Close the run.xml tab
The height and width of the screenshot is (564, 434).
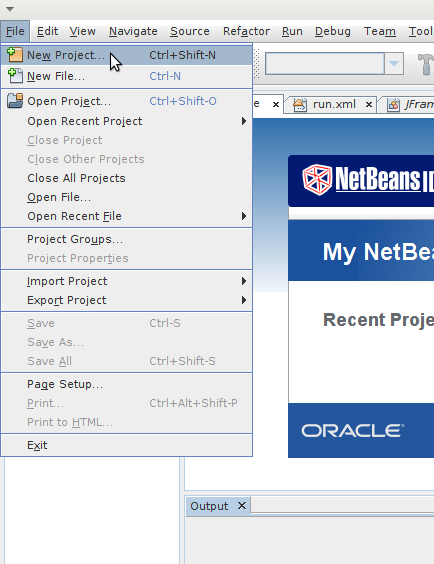(x=369, y=105)
